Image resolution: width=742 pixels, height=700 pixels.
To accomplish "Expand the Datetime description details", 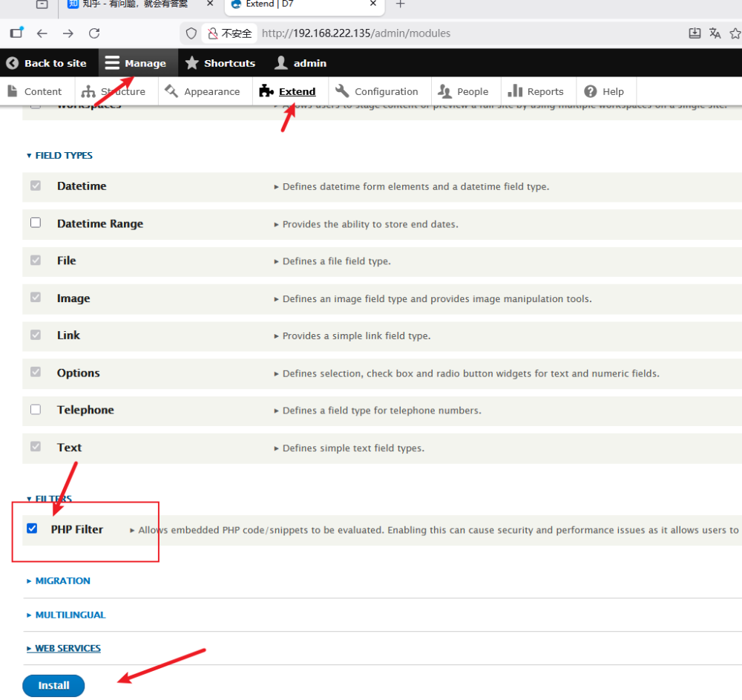I will [412, 187].
